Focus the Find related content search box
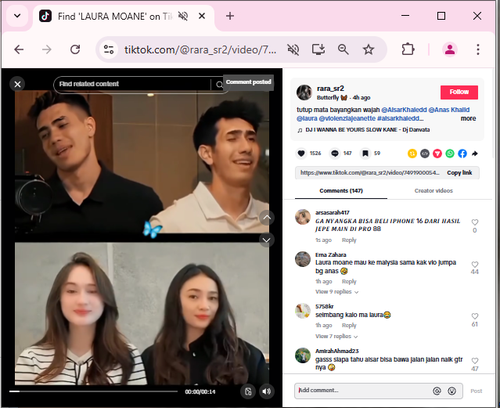 pos(133,84)
